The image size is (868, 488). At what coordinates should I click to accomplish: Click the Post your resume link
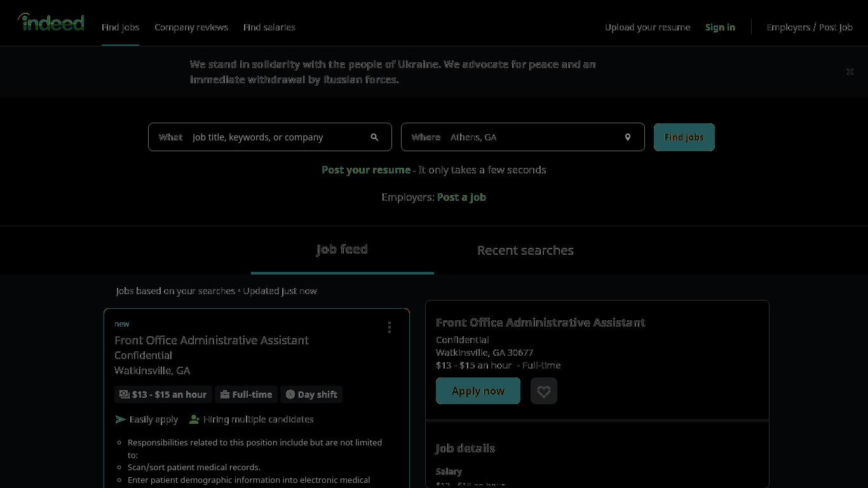[x=366, y=170]
